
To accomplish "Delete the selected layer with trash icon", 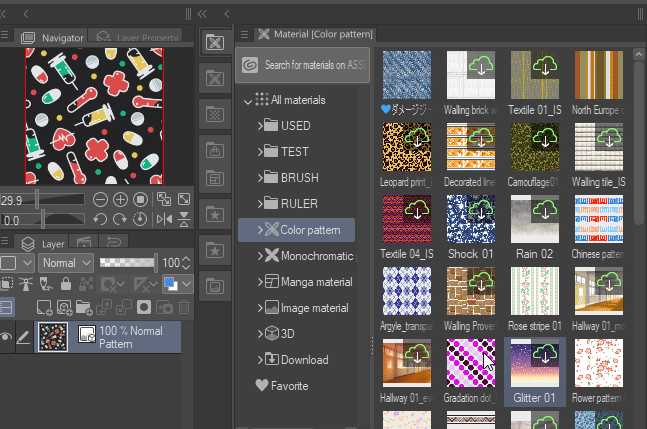I will [x=184, y=307].
